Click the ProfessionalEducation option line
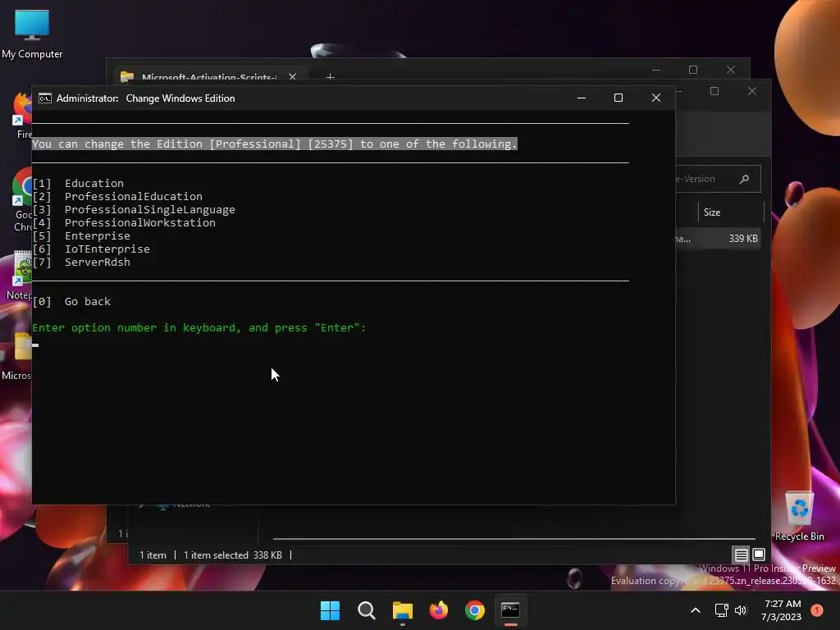 (x=117, y=197)
